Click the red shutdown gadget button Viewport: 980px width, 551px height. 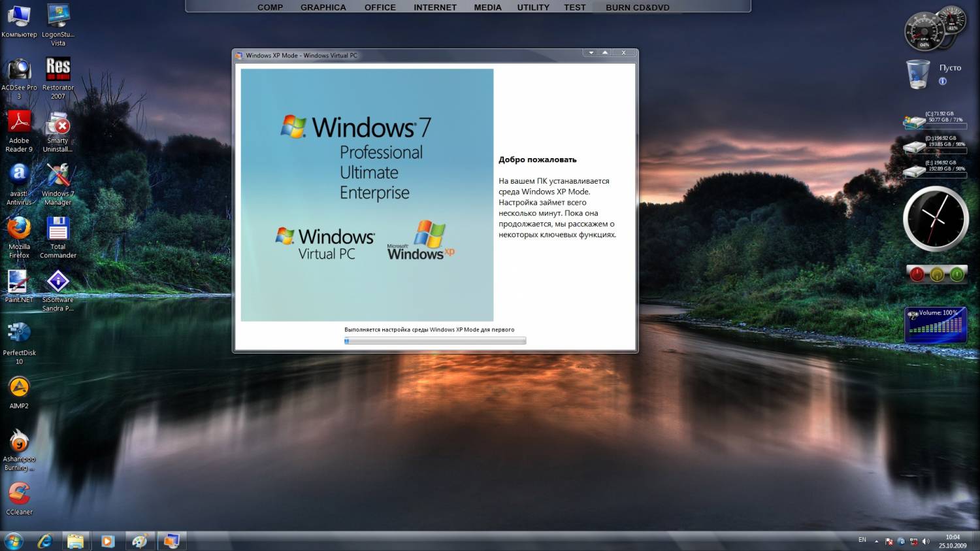pos(917,274)
